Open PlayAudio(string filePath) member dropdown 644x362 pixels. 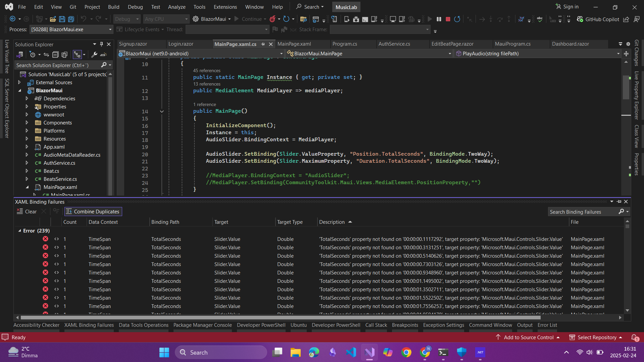tap(538, 54)
